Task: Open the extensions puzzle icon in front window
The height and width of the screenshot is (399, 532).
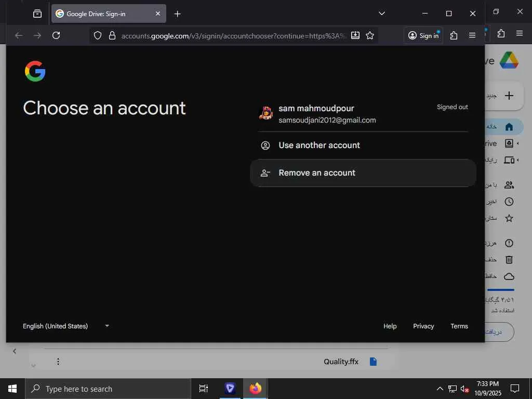Action: [x=454, y=35]
